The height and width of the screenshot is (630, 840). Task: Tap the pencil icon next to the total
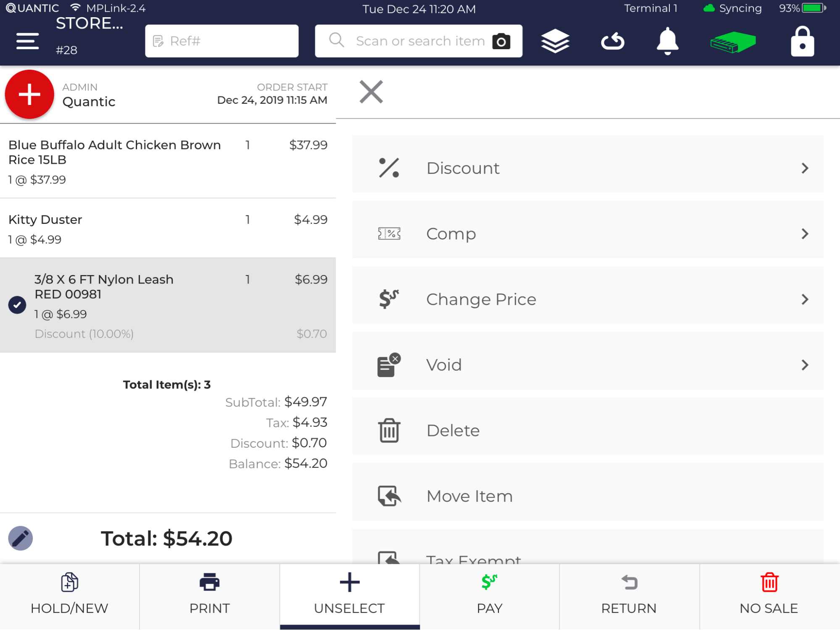tap(20, 538)
